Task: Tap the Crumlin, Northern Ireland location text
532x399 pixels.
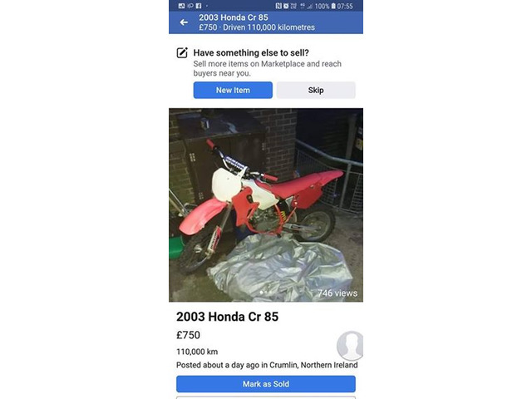Action: [x=313, y=365]
